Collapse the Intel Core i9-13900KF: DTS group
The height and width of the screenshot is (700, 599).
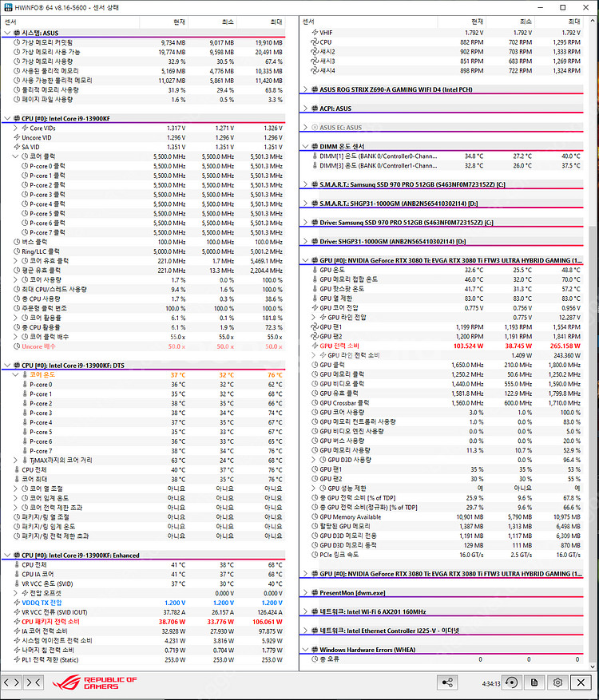click(7, 366)
